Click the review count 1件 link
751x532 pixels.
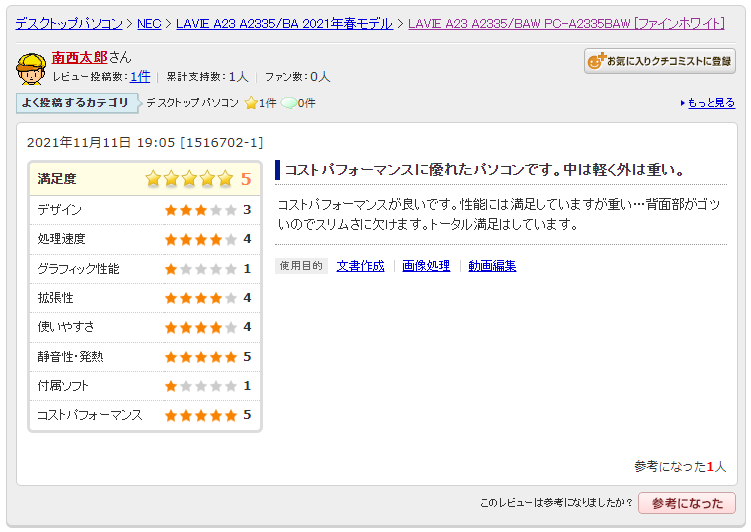coord(140,76)
